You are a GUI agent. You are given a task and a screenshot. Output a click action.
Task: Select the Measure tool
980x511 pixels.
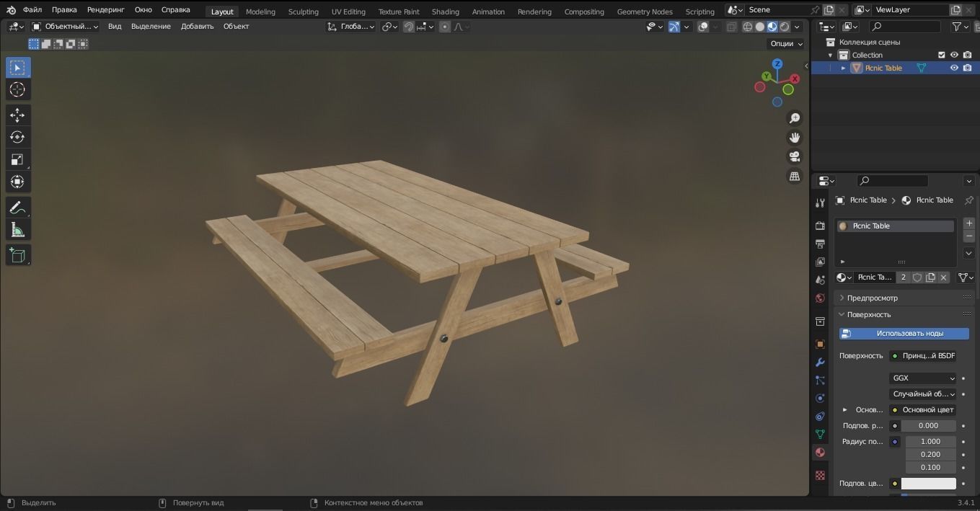click(18, 230)
